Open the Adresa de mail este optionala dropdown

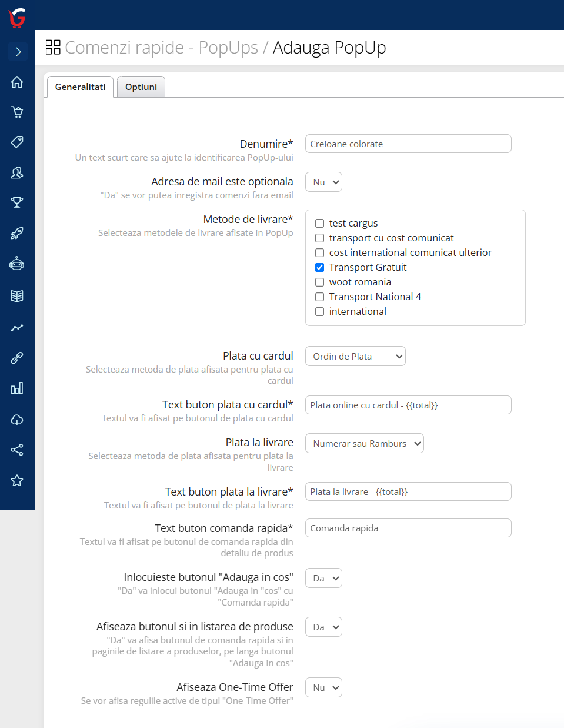(x=323, y=182)
